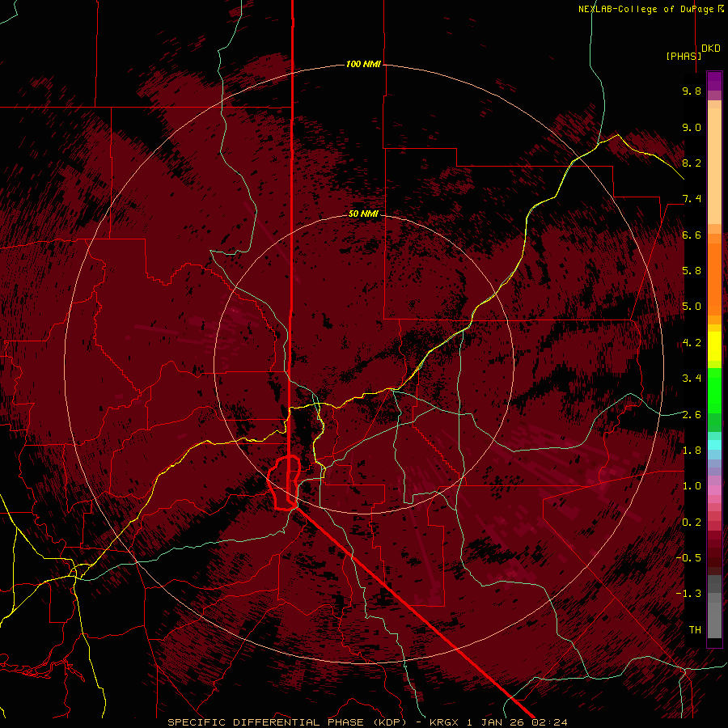The image size is (728, 728).
Task: Pick the bright green segment of color bar
Action: click(714, 391)
